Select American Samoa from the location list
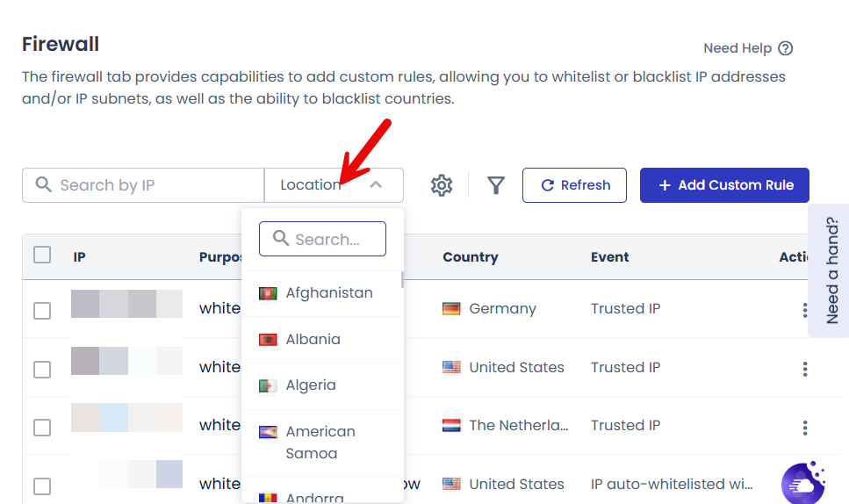The width and height of the screenshot is (849, 504). click(x=323, y=443)
